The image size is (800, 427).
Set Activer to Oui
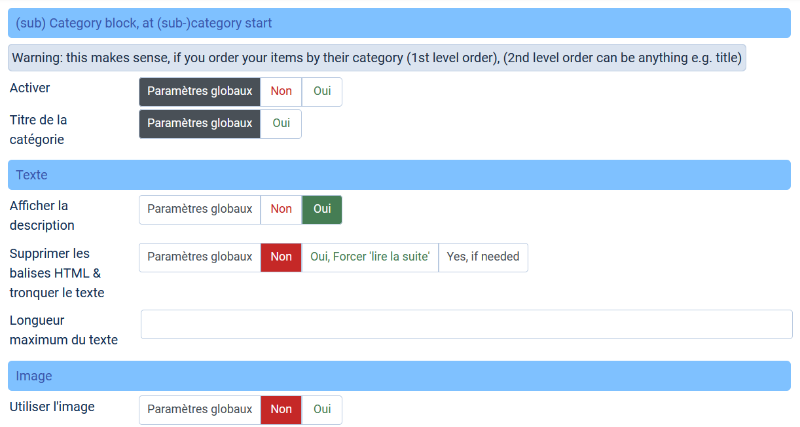(x=322, y=91)
